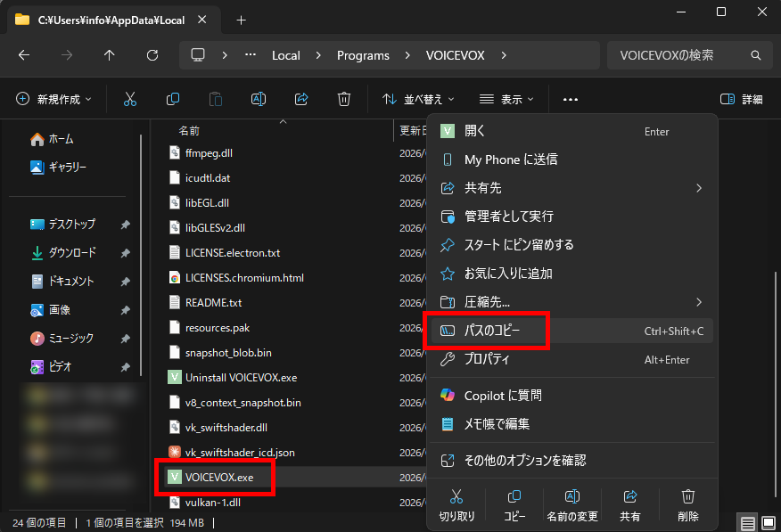This screenshot has width=781, height=532.
Task: Select LICENSES.chromium.html file
Action: [x=244, y=278]
